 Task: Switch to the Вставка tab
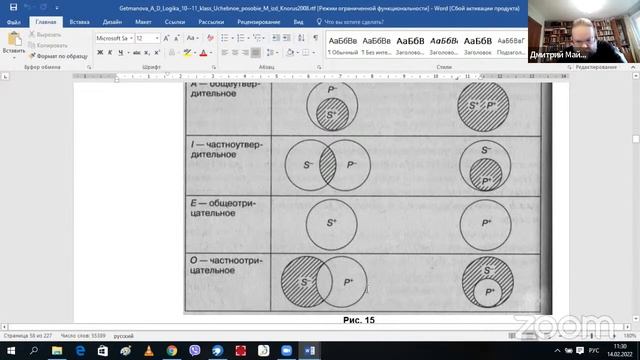(x=79, y=22)
